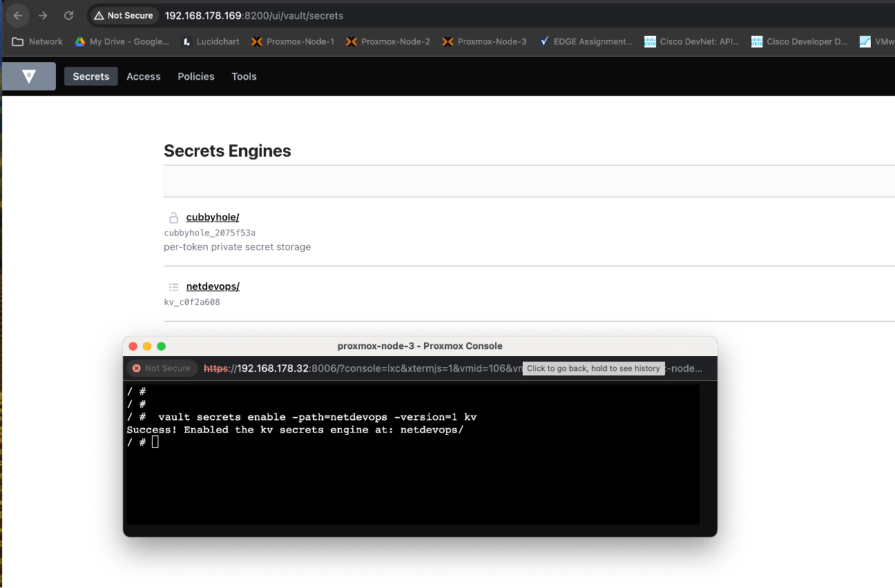Open the Network bookmarks folder
The height and width of the screenshot is (588, 895).
click(x=38, y=41)
